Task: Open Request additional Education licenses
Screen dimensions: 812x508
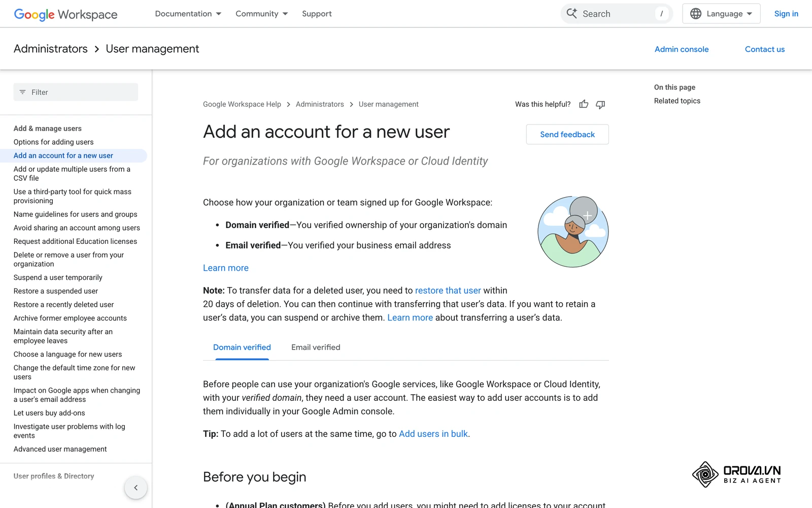Action: click(x=75, y=241)
